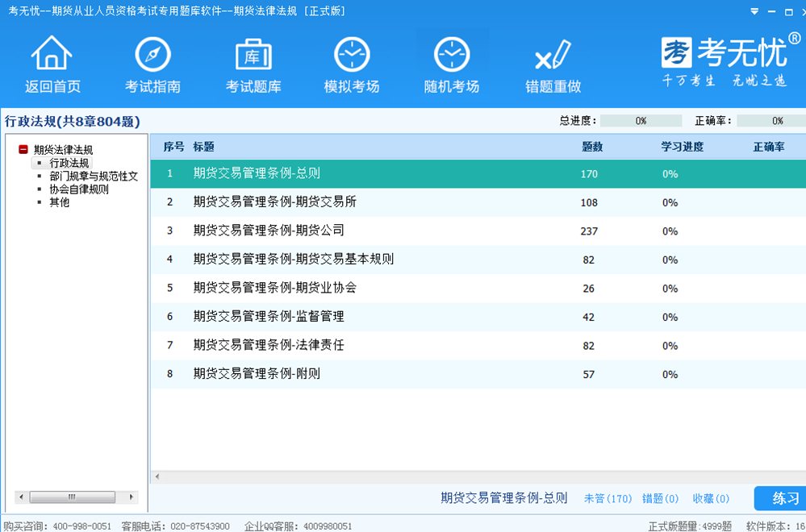Select row 期货交易管理条例-期货交易基本规则

478,260
